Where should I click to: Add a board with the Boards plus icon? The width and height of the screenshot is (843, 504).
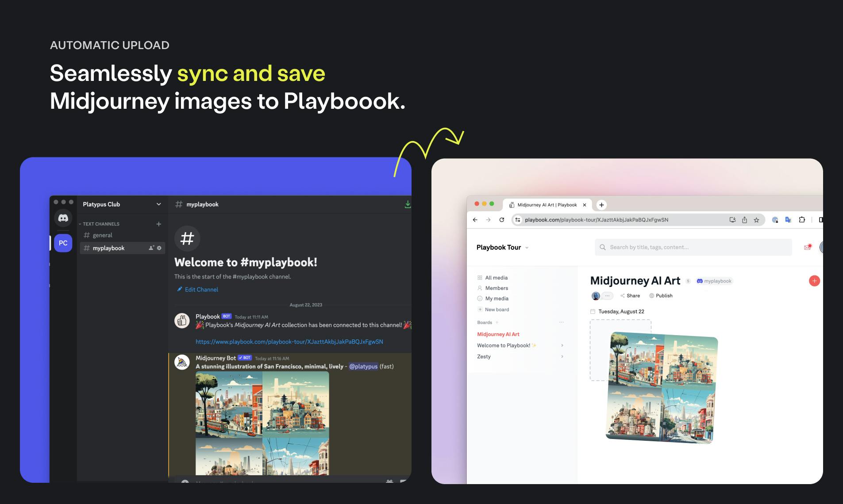point(497,322)
